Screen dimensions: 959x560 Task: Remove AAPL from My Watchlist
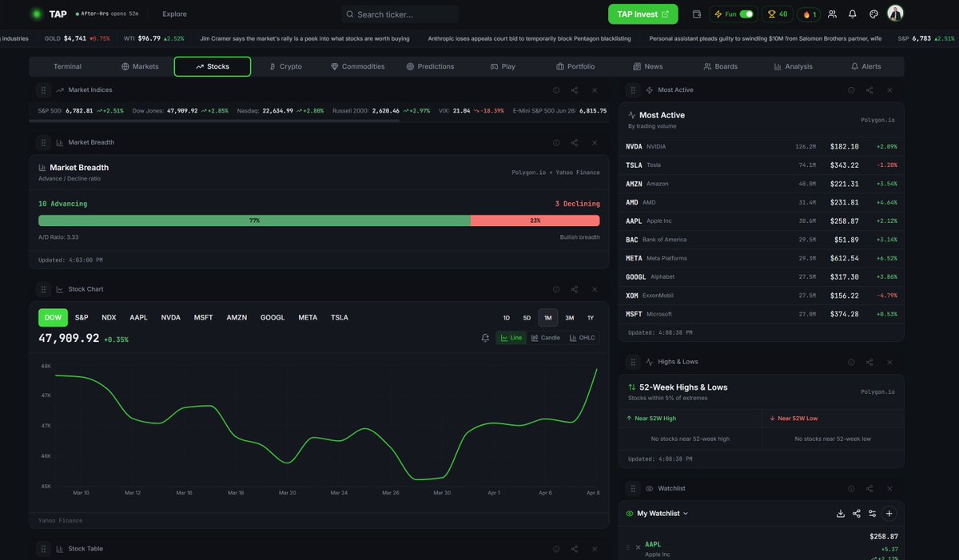click(638, 547)
